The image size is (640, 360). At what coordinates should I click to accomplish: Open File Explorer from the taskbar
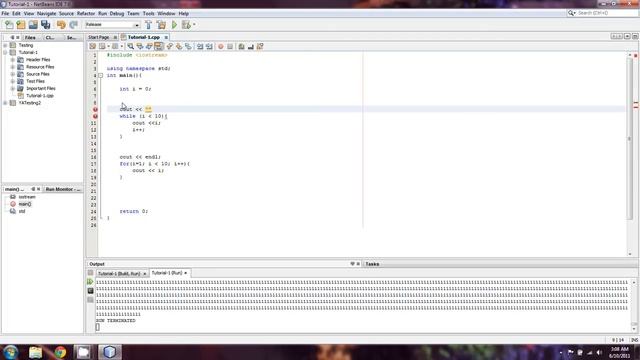(36, 352)
